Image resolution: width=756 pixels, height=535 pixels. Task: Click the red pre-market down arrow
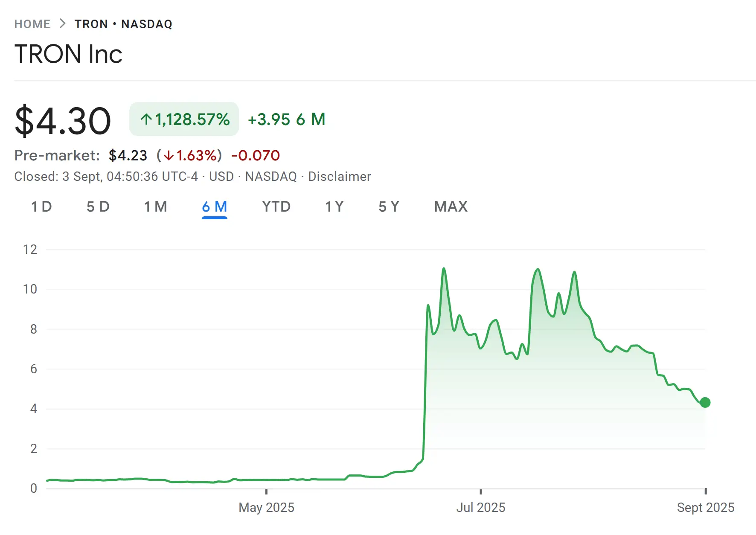[169, 156]
